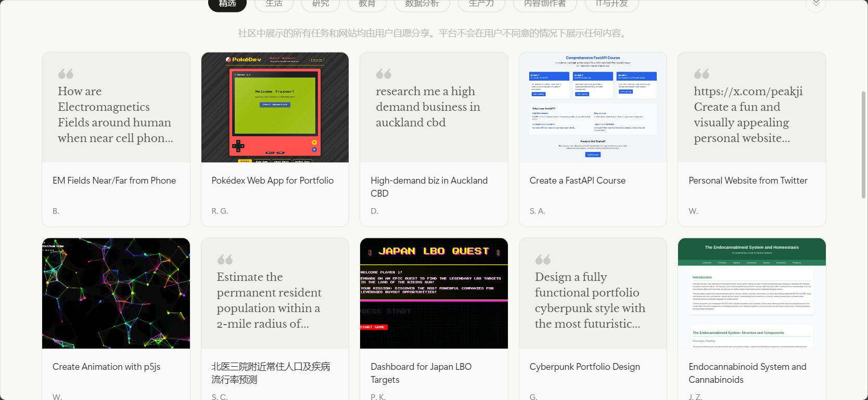Click Dashboard for Japan LBO Targets title

421,373
